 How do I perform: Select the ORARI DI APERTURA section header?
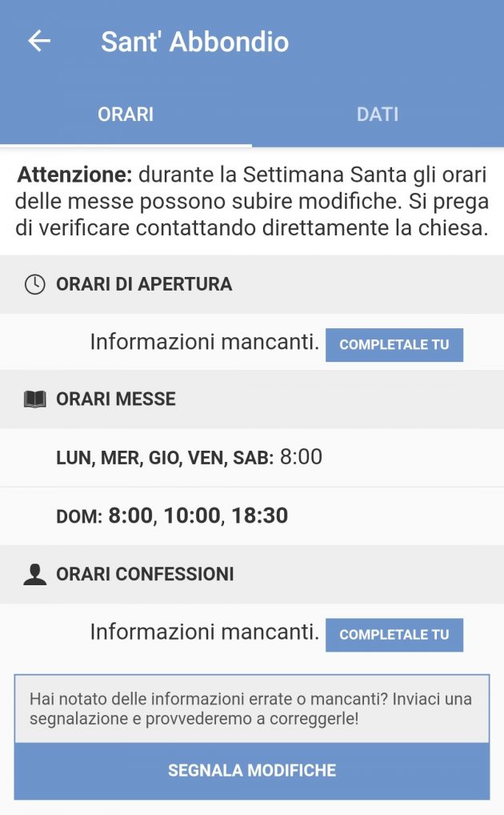[x=144, y=284]
